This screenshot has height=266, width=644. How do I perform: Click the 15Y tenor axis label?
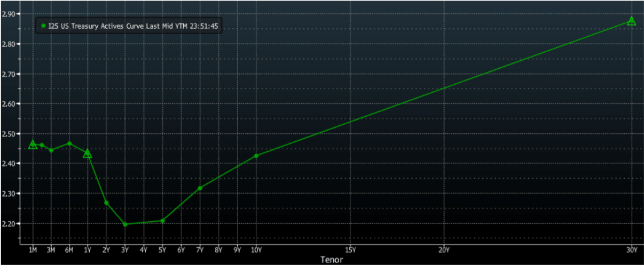pyautogui.click(x=350, y=249)
